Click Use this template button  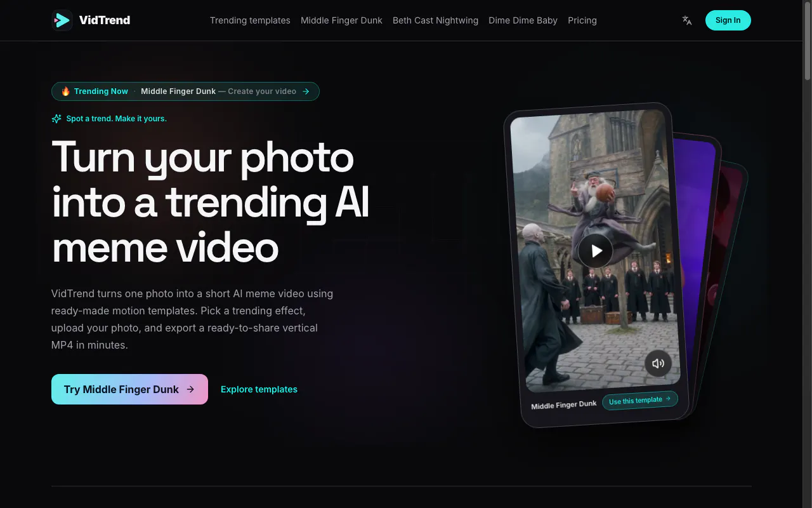coord(639,401)
